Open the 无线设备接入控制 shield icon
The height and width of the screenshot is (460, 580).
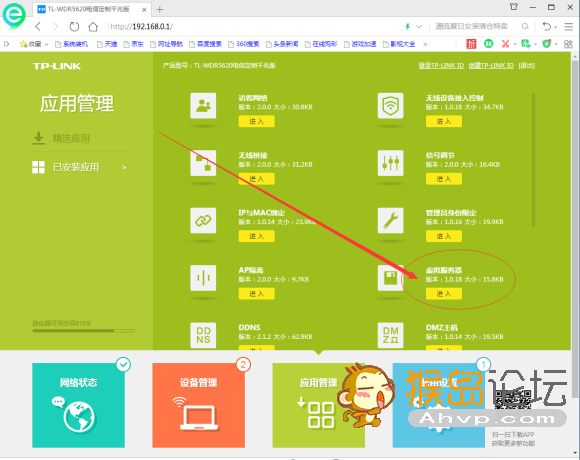click(390, 106)
